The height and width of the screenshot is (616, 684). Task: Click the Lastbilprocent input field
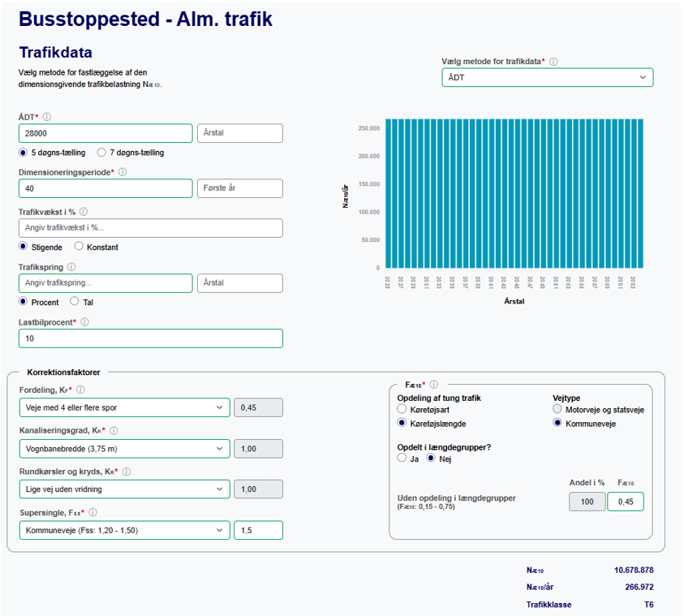click(x=150, y=338)
